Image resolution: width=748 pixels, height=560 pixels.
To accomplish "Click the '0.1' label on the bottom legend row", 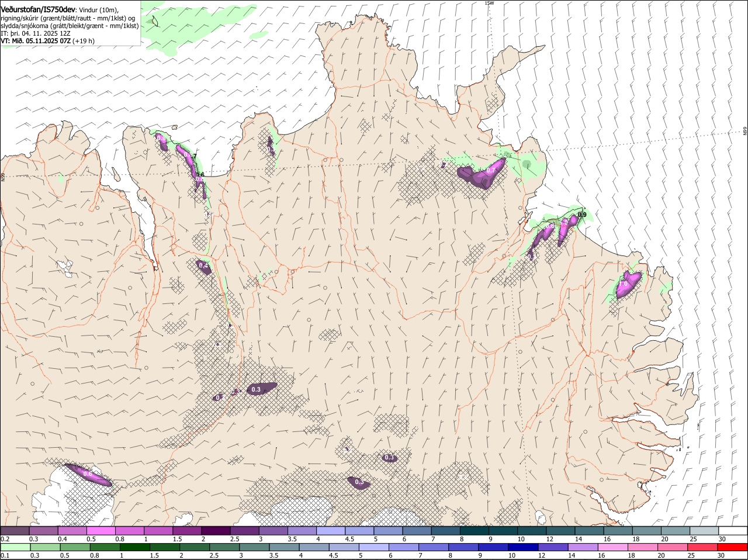I will (x=5, y=555).
